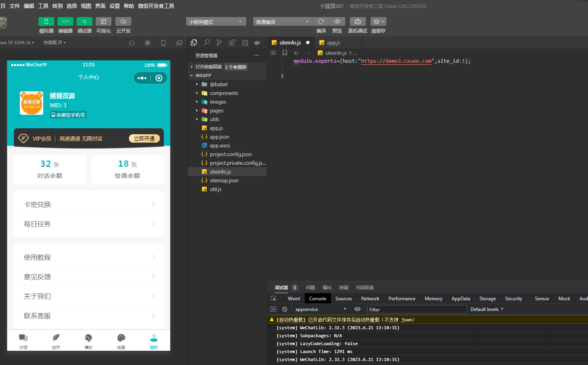This screenshot has height=365, width=588.
Task: Click the preview eye icon
Action: coord(337,21)
